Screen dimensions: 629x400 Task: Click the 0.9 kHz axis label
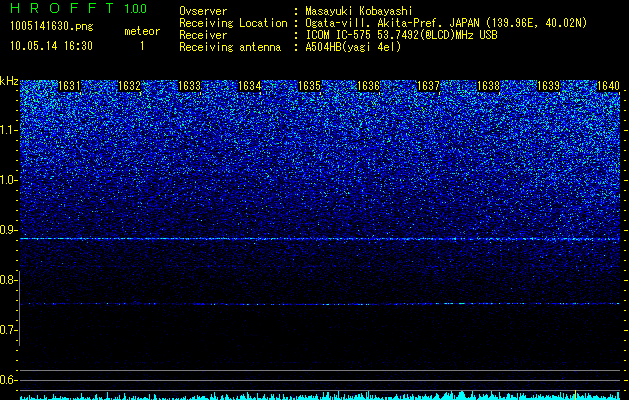(x=9, y=230)
